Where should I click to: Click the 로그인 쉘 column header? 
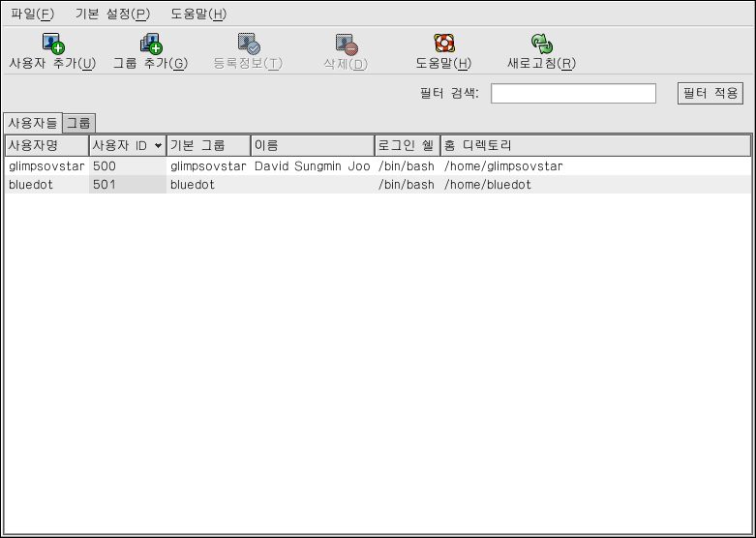(407, 145)
